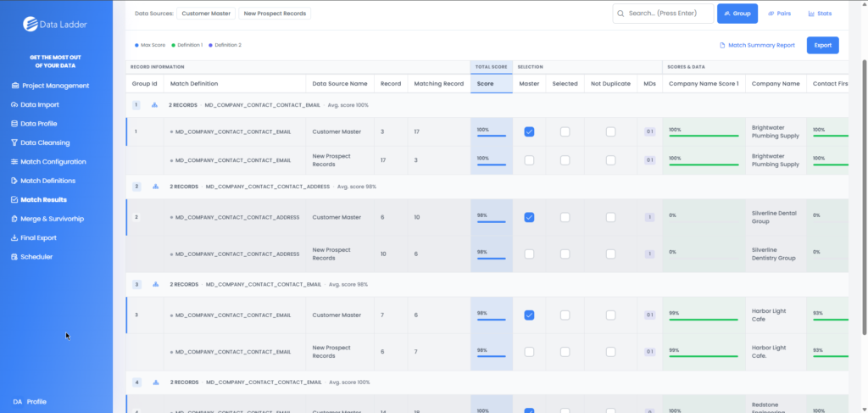Check Selected for Harbor Light Cafe record 7
The image size is (868, 413).
(565, 315)
